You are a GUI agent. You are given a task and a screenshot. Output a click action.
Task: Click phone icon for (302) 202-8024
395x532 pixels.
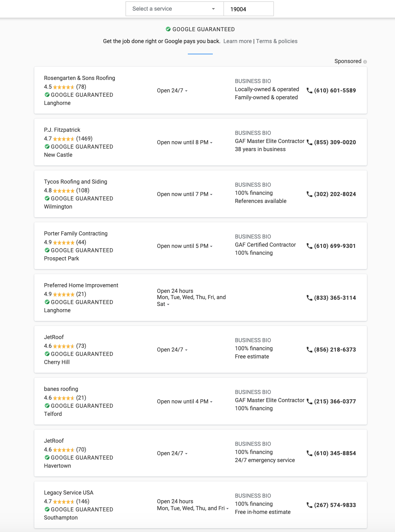[x=310, y=194]
